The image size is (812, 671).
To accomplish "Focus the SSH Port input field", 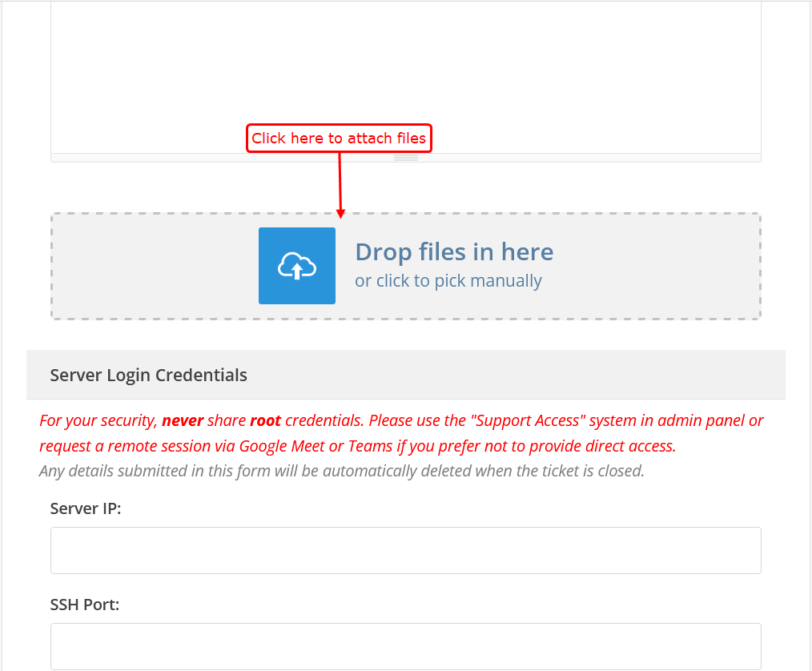I will pos(405,646).
